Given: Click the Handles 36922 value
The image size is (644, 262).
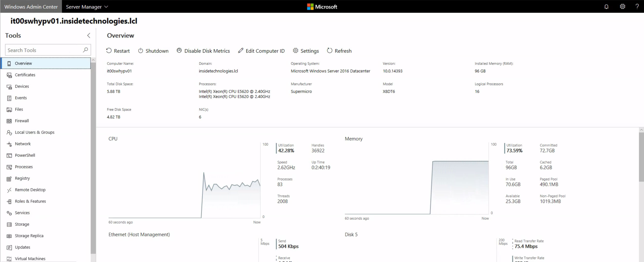Looking at the screenshot, I should point(318,151).
